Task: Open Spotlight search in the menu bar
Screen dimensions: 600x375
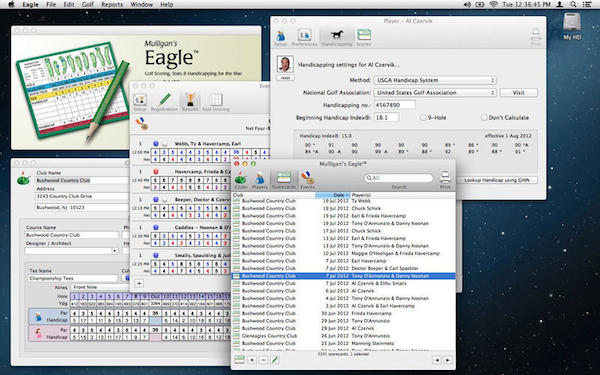Action: tap(573, 4)
